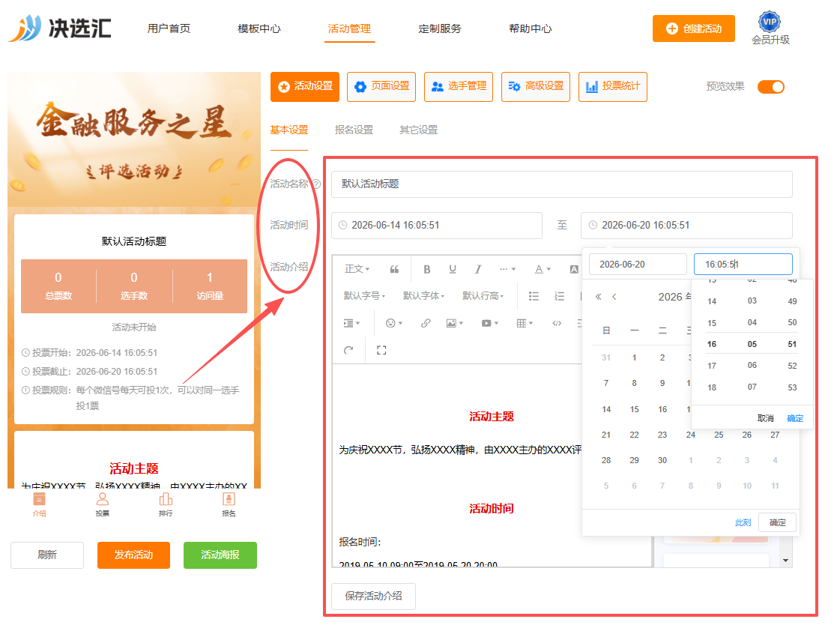The height and width of the screenshot is (640, 840).
Task: Open 定制服务 in the top navigation
Action: point(440,28)
